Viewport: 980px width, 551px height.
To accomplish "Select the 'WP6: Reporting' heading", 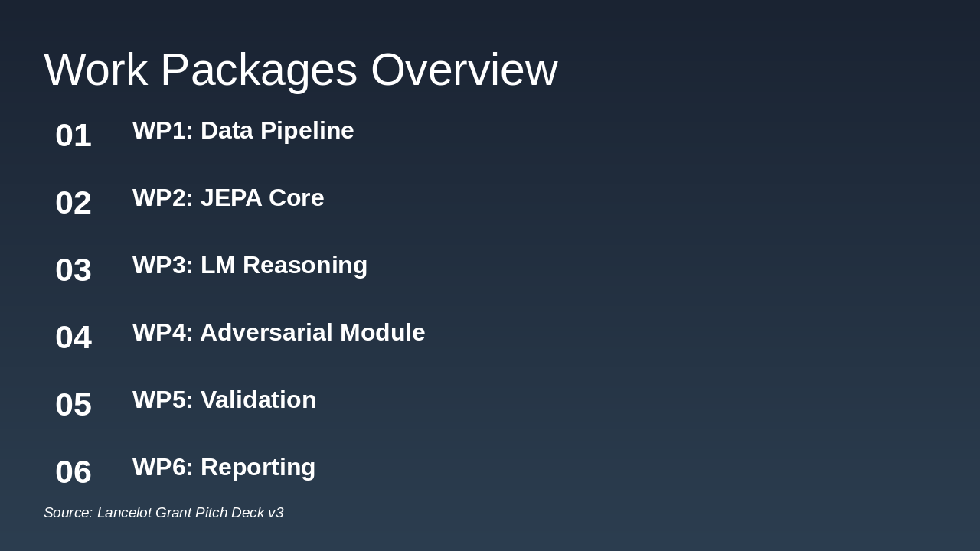I will point(224,468).
